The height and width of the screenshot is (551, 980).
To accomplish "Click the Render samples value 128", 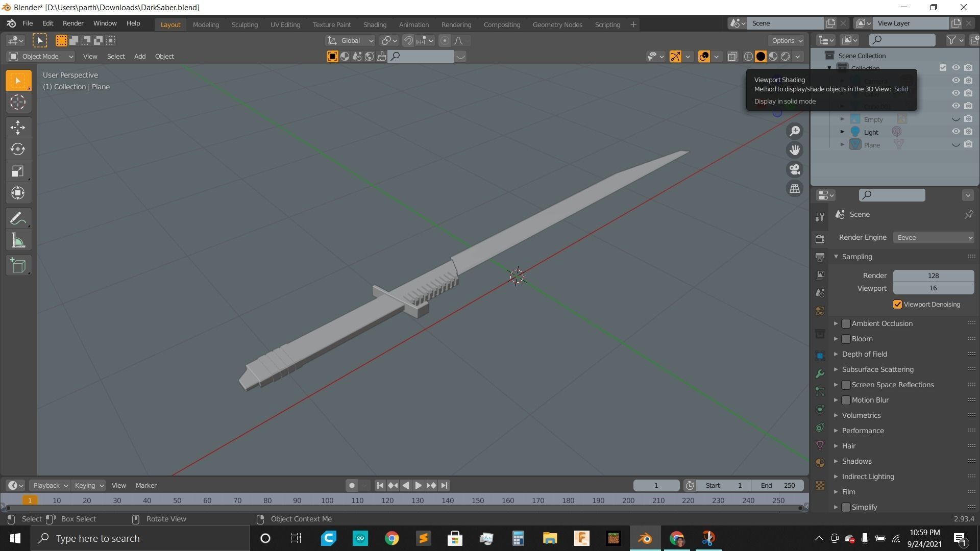I will [x=934, y=276].
